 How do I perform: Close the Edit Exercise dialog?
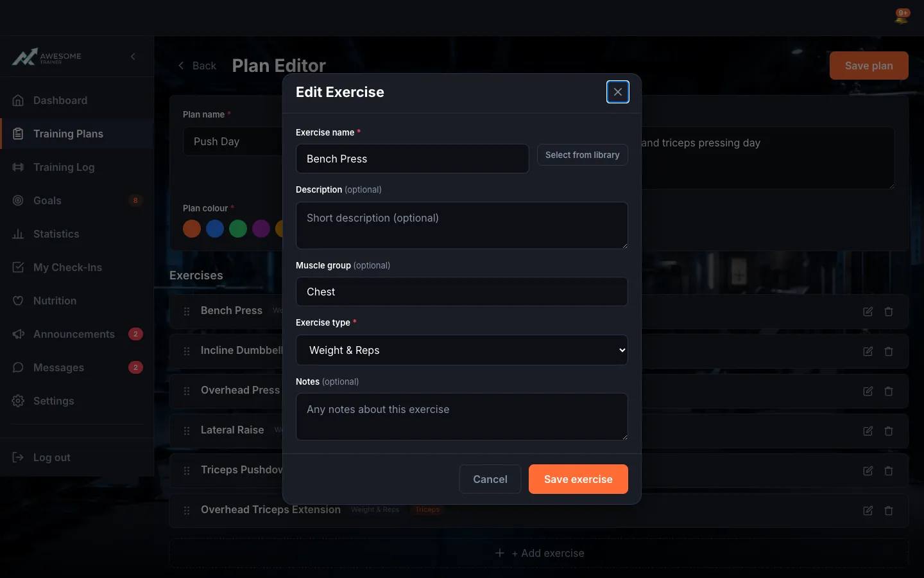point(618,92)
